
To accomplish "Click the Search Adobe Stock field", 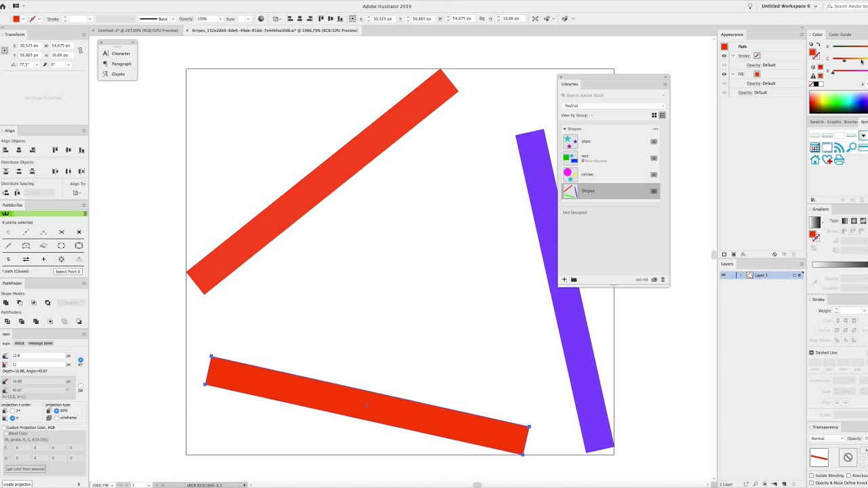I will click(x=614, y=96).
